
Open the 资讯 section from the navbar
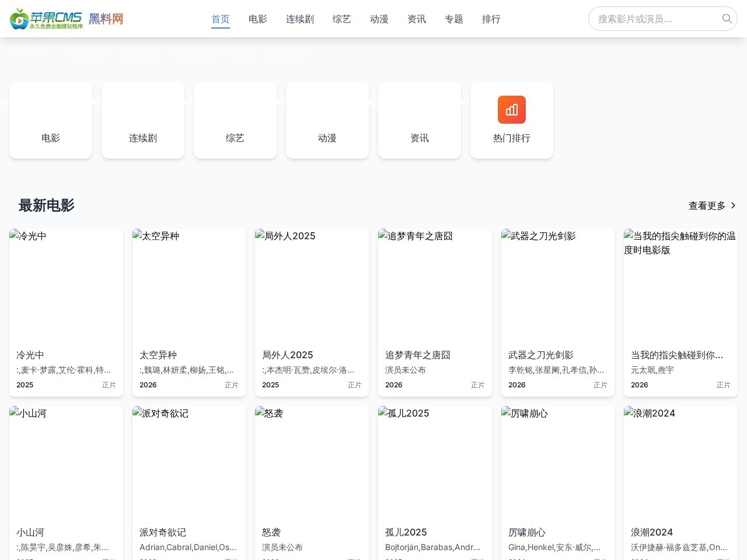[x=416, y=19]
